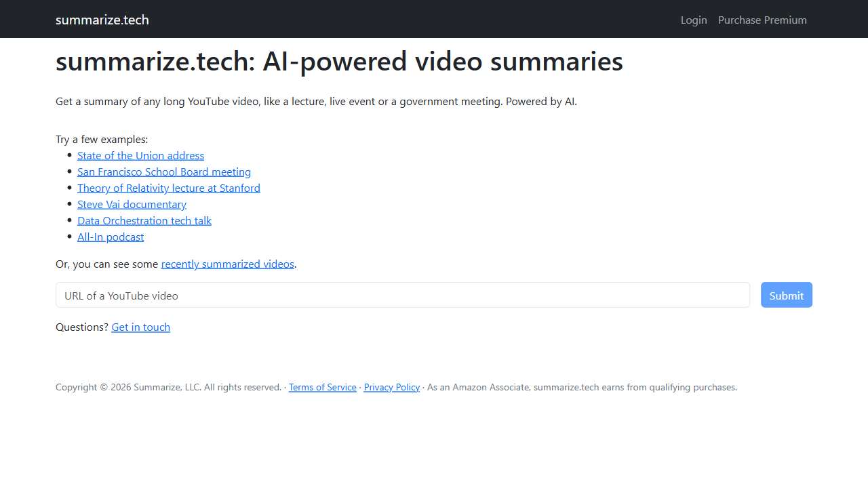Click the copyright notice at the bottom
Screen dimensions: 868x488
point(168,387)
